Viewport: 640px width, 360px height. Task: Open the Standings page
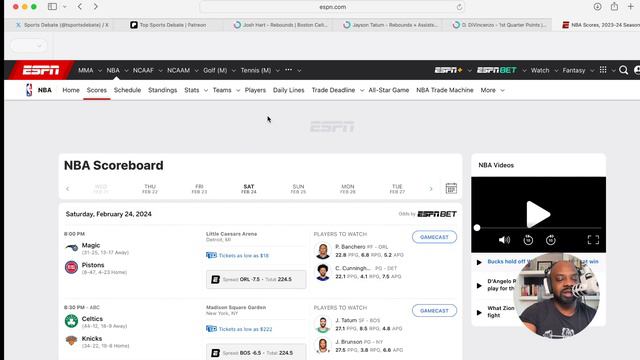pyautogui.click(x=162, y=90)
